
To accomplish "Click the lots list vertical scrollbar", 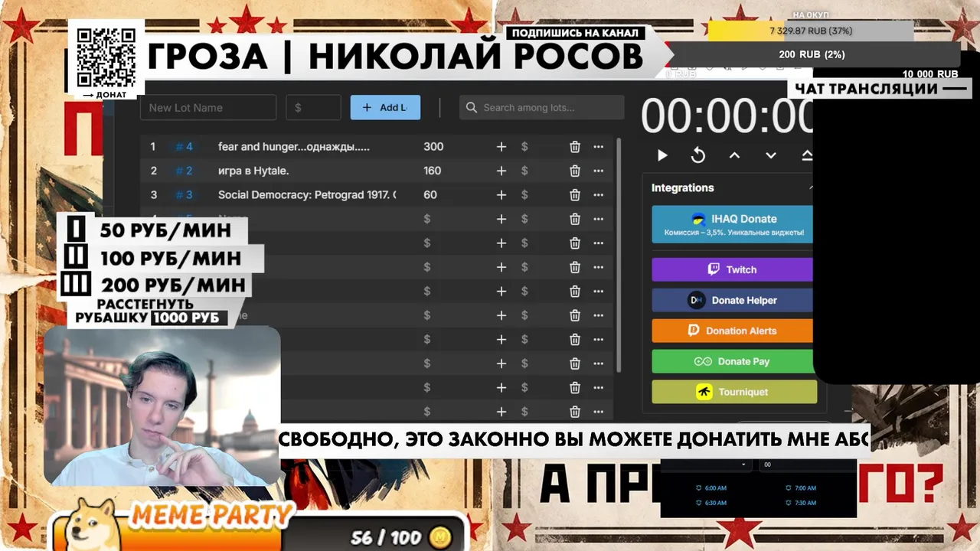I will point(619,255).
